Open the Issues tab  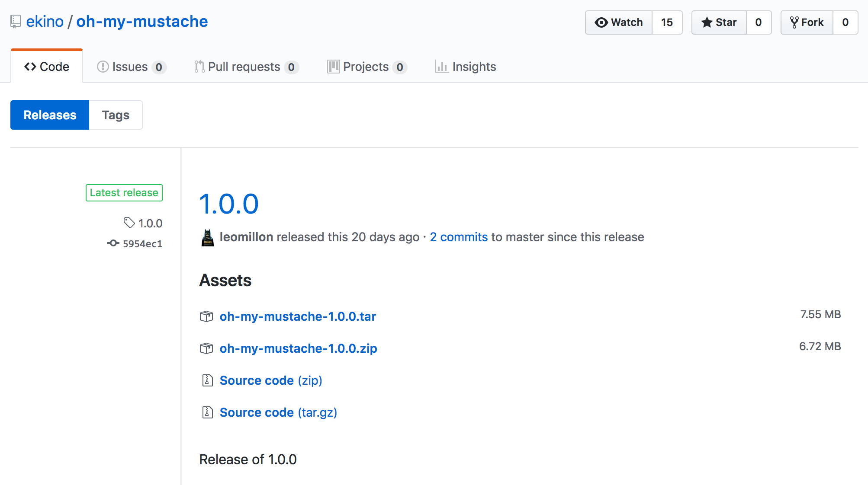131,67
